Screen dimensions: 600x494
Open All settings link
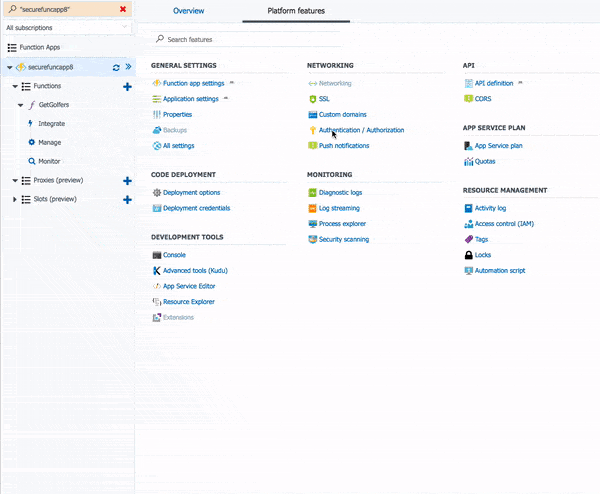pos(179,146)
